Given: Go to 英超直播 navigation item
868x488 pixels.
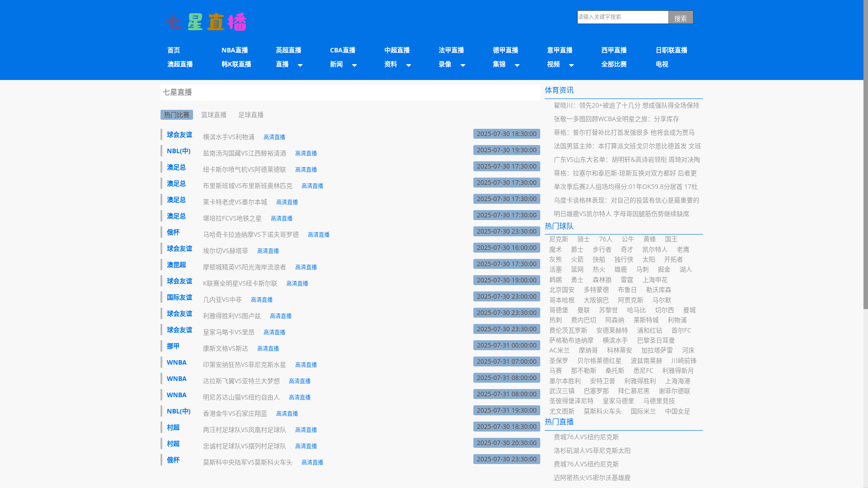Looking at the screenshot, I should 288,50.
